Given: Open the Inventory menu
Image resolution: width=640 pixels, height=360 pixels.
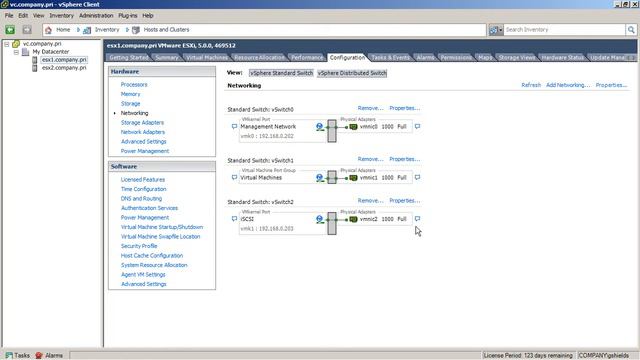Looking at the screenshot, I should (x=61, y=16).
